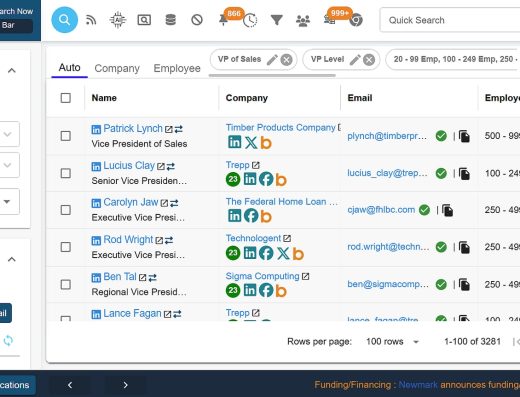Open the AI chip icon
Screen dimensions: 520x397
(x=118, y=20)
